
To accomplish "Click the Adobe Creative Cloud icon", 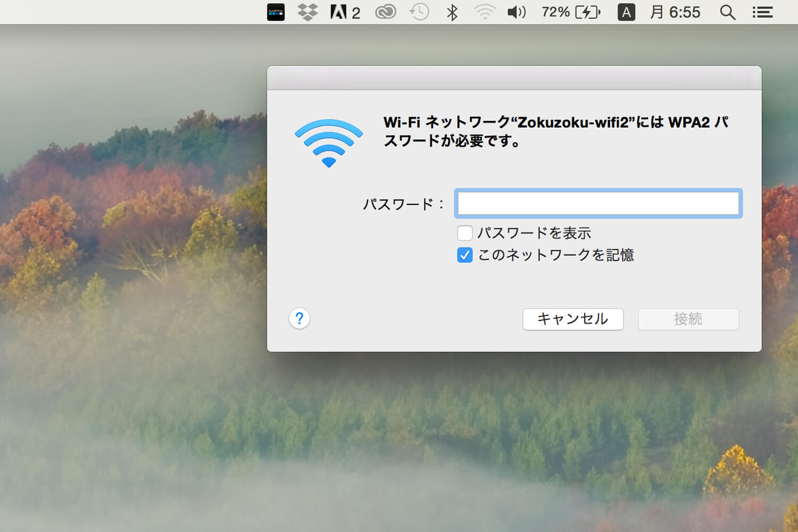I will (385, 12).
